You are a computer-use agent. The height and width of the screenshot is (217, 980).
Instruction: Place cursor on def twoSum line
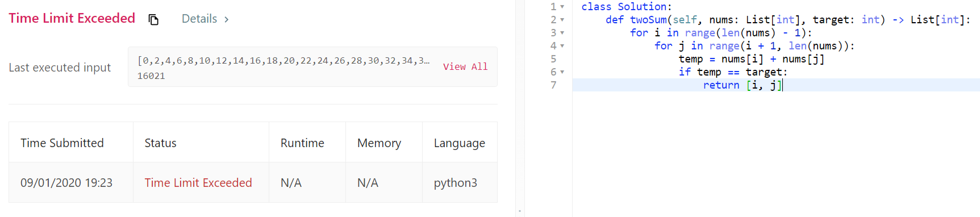pyautogui.click(x=788, y=20)
